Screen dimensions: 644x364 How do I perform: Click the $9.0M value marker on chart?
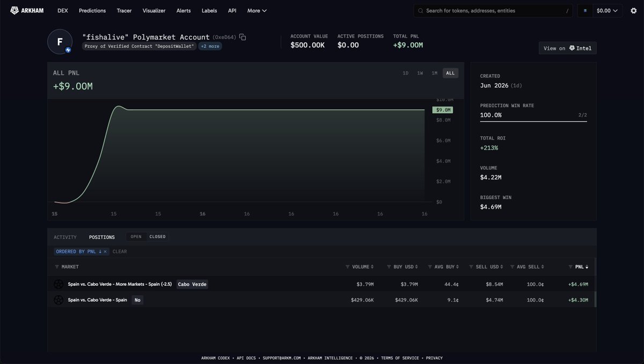[x=443, y=110]
